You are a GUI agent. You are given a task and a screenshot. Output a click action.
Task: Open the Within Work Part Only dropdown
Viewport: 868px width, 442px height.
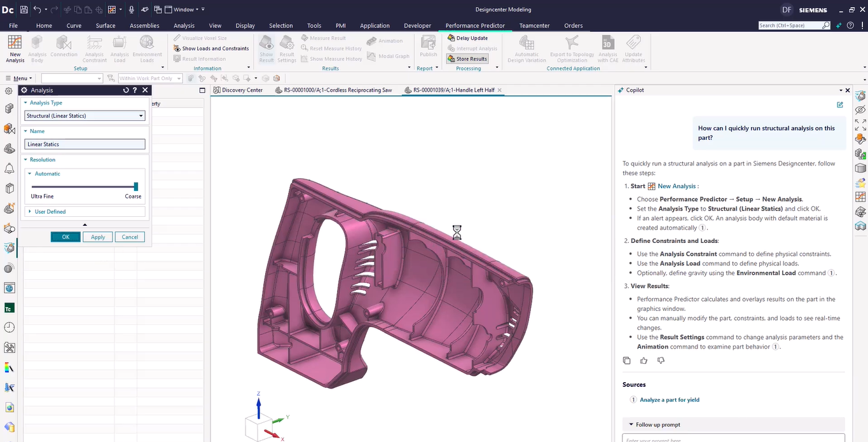[150, 78]
